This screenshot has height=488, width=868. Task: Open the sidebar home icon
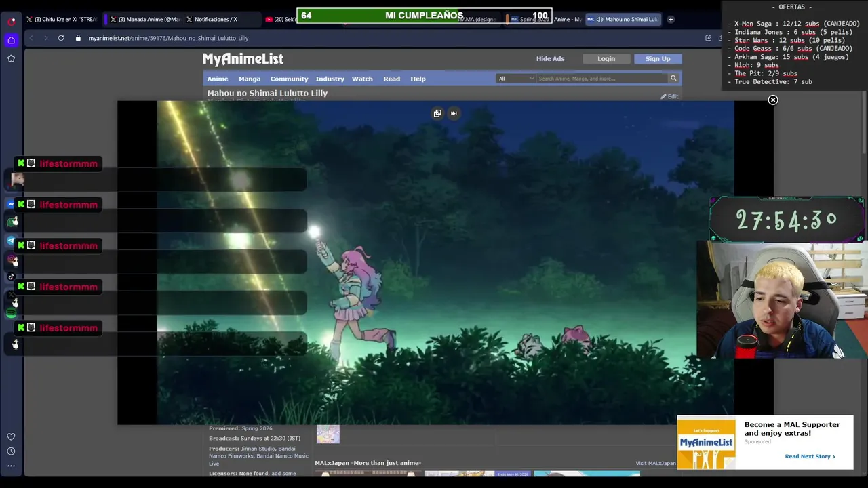(x=12, y=40)
